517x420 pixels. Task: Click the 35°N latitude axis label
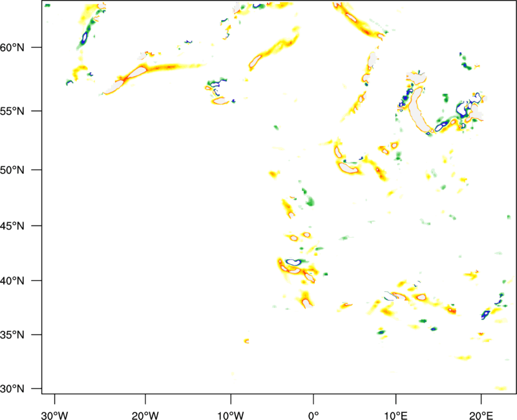click(x=12, y=335)
